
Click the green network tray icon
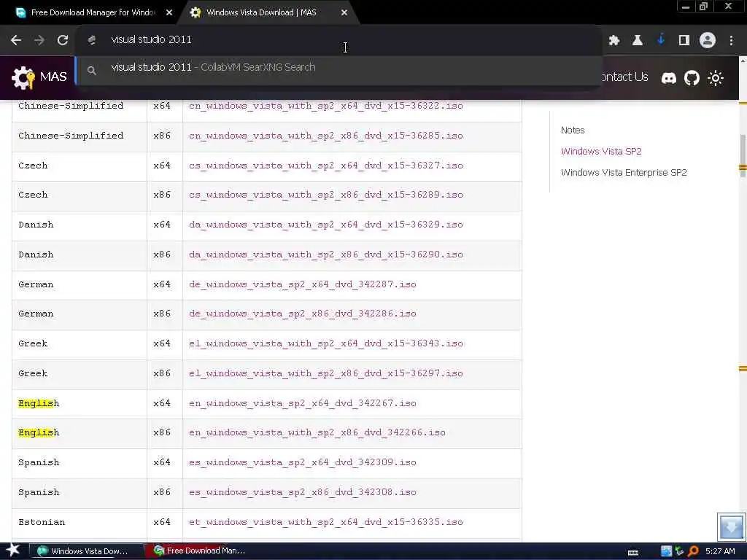[x=679, y=551]
